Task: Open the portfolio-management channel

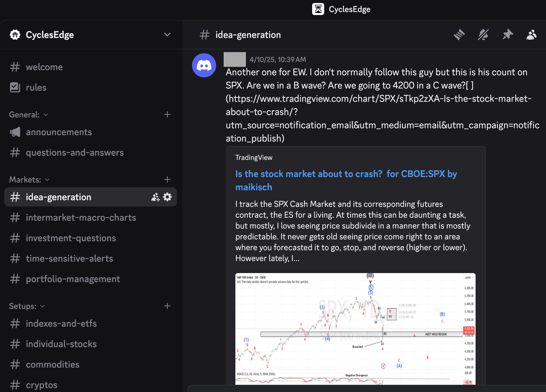Action: (x=90, y=279)
